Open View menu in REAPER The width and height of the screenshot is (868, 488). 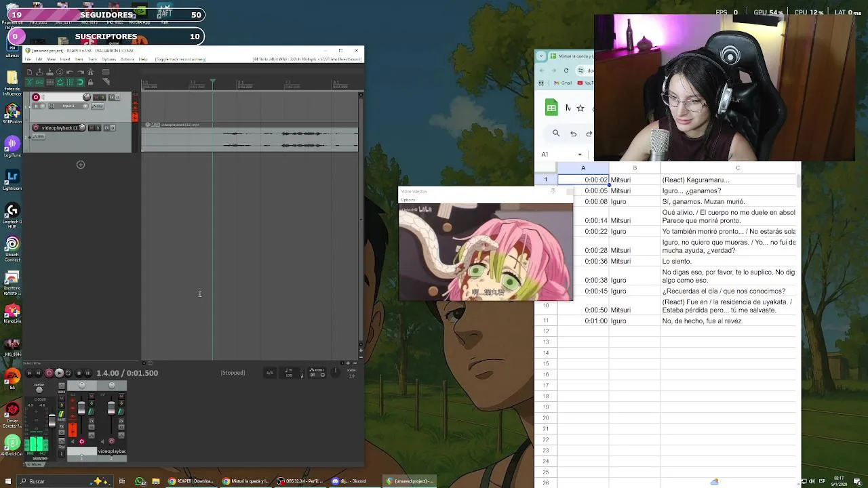pos(51,60)
